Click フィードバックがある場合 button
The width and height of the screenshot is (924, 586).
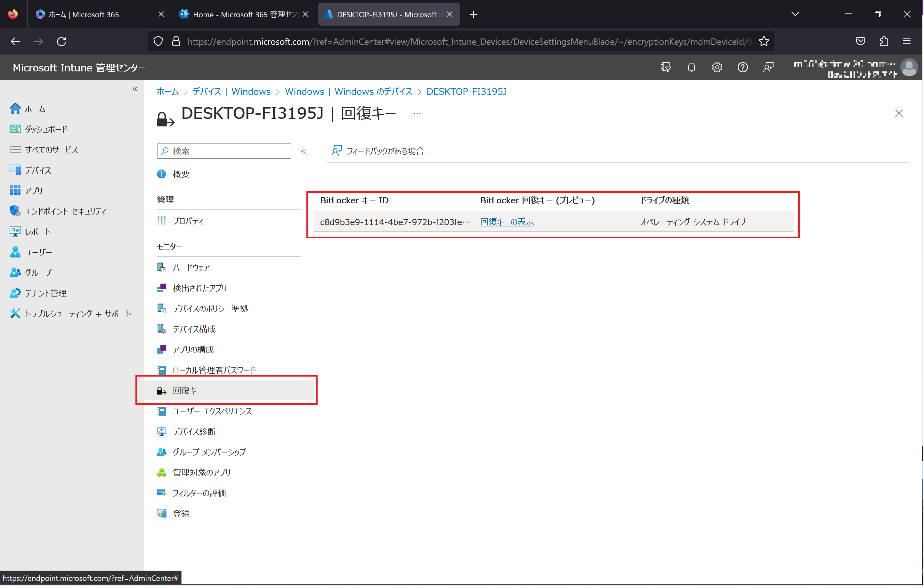(378, 151)
